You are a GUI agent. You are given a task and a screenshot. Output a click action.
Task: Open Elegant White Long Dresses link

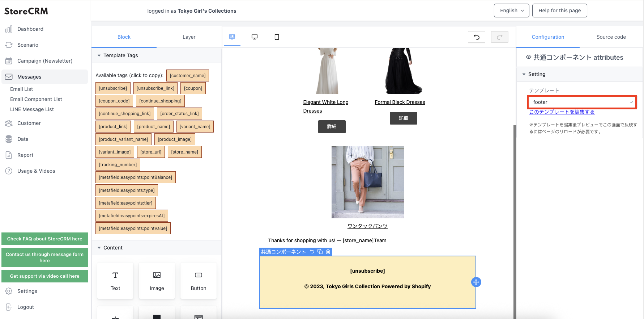(x=326, y=106)
